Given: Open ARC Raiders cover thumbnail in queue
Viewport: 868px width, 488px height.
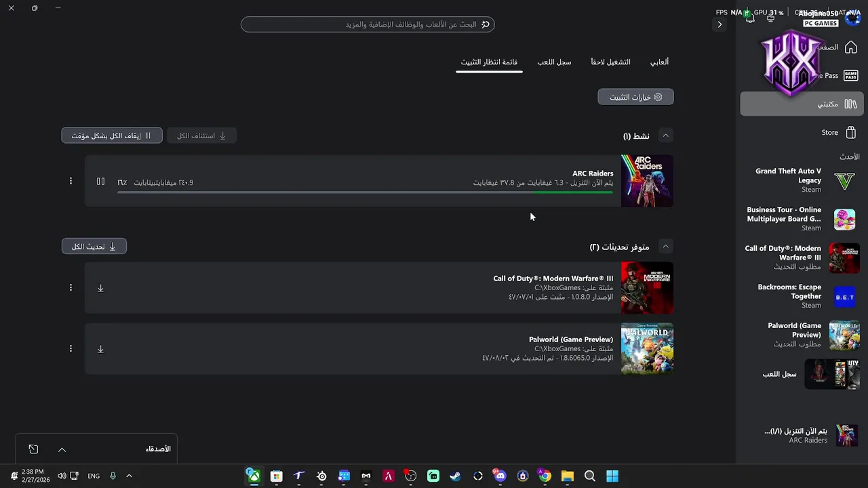Looking at the screenshot, I should click(x=647, y=181).
